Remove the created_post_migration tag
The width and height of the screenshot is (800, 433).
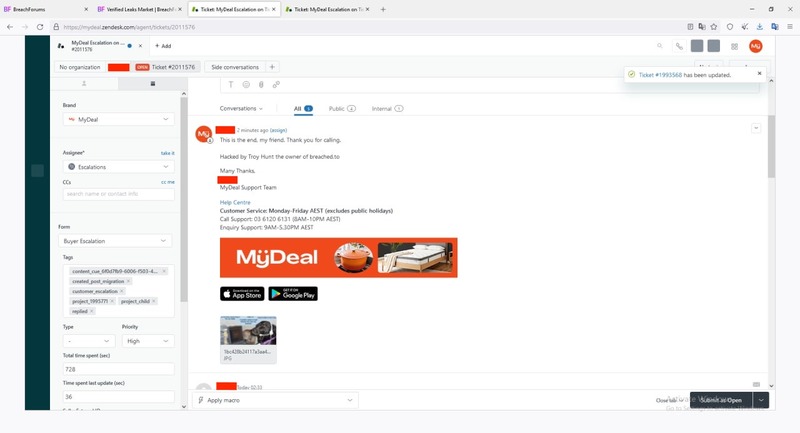coord(129,281)
